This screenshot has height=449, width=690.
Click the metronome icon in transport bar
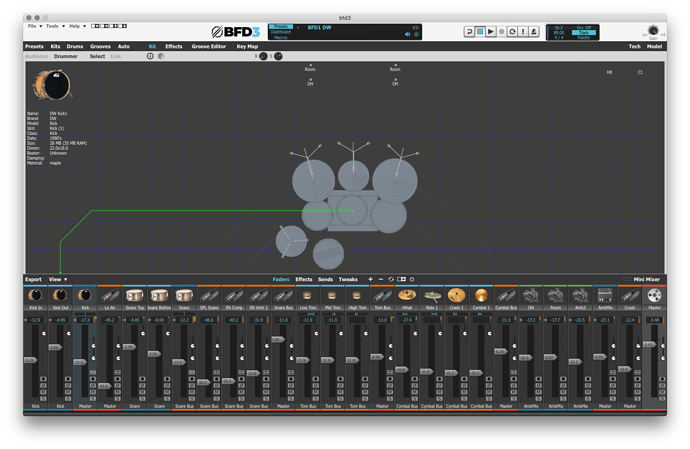coord(534,32)
